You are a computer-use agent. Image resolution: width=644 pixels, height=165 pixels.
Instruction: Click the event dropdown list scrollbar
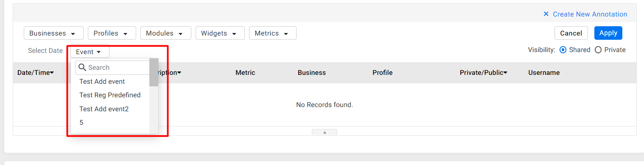(x=154, y=72)
